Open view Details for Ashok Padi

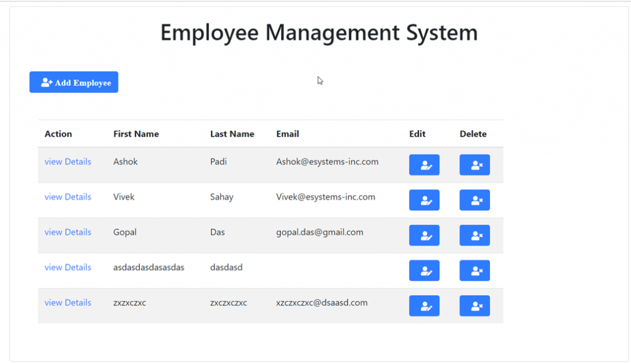[67, 161]
